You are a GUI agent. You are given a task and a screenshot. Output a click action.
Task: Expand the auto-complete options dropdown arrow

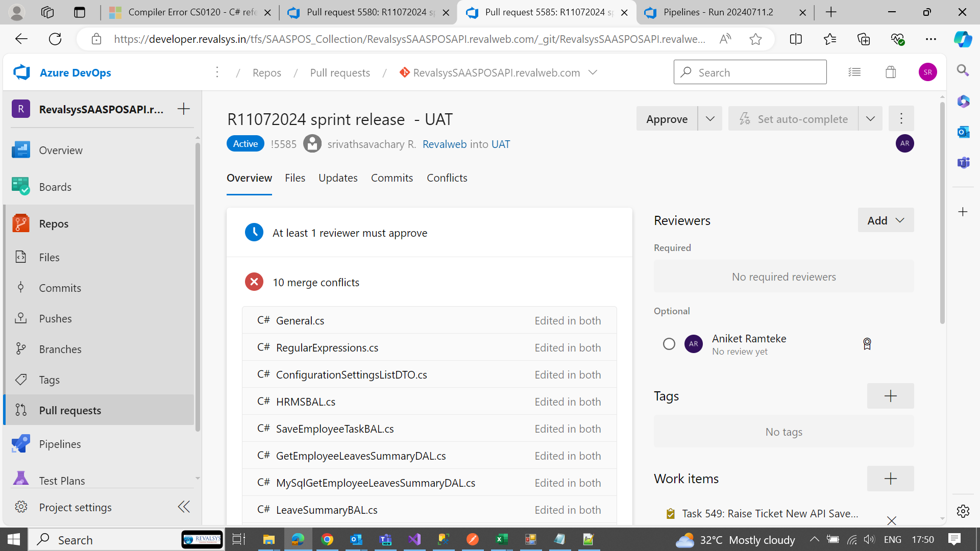point(870,119)
